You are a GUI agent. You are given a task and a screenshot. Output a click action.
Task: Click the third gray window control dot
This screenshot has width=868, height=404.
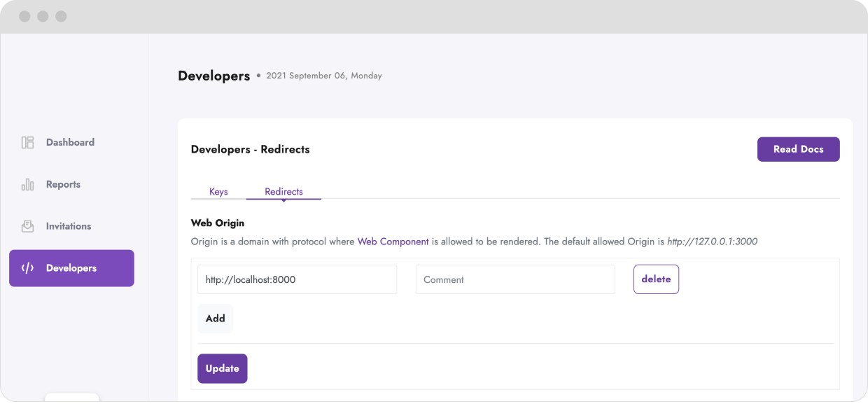coord(61,16)
